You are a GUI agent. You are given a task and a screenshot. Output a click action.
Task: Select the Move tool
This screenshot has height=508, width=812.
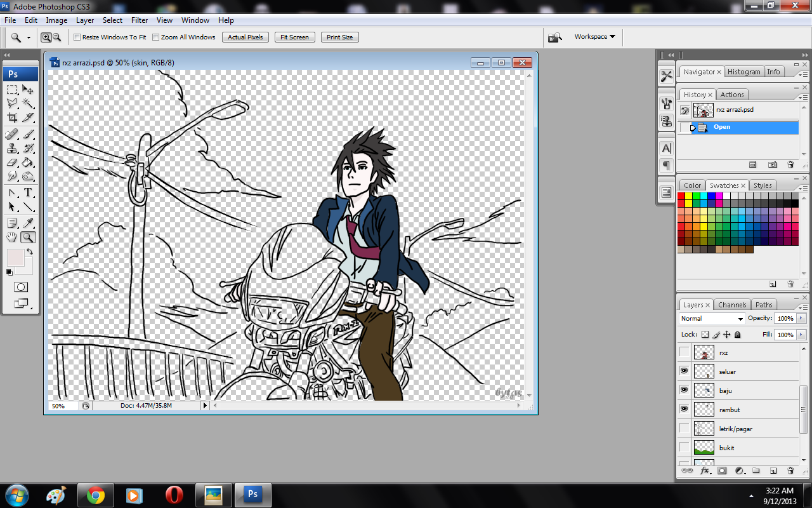tap(28, 90)
